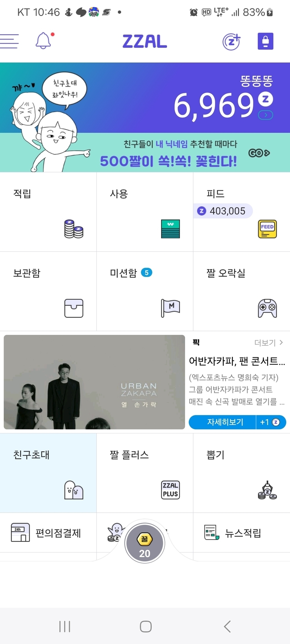
Task: Open 보관함 storage box tile
Action: (48, 291)
